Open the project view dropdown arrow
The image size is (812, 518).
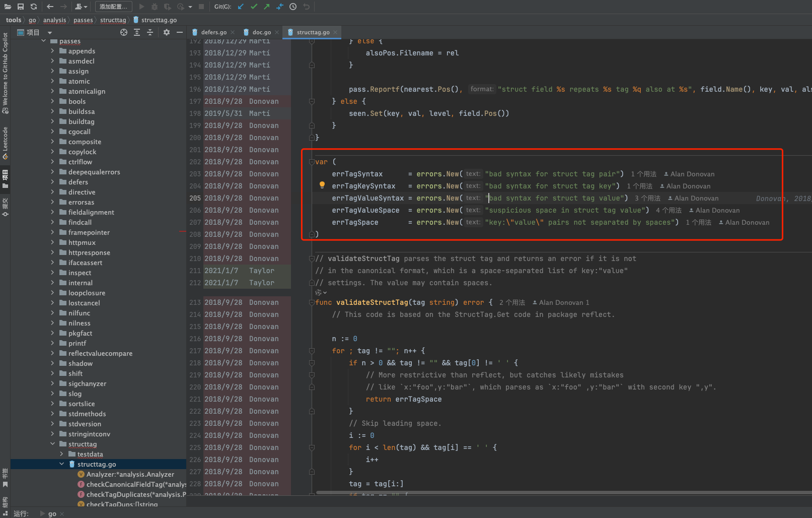[50, 33]
